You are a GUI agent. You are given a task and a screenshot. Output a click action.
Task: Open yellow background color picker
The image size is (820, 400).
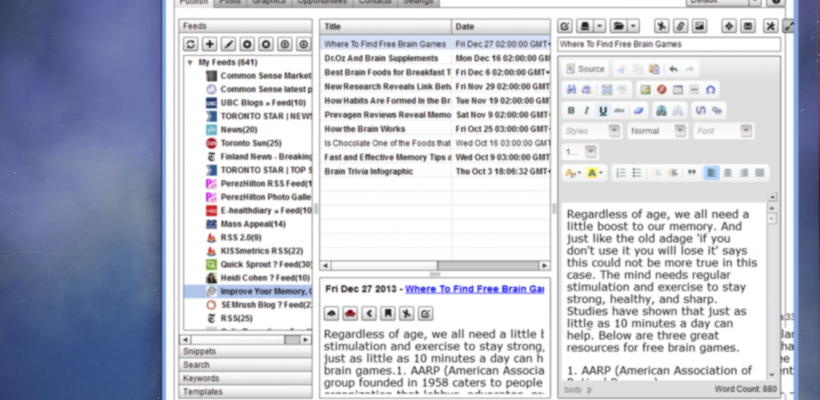(x=595, y=173)
